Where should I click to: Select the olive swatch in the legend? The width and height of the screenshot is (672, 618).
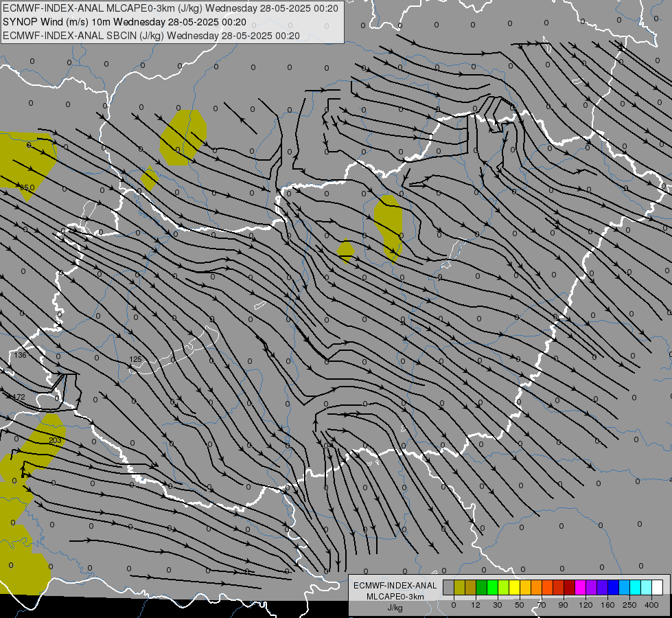click(x=459, y=587)
